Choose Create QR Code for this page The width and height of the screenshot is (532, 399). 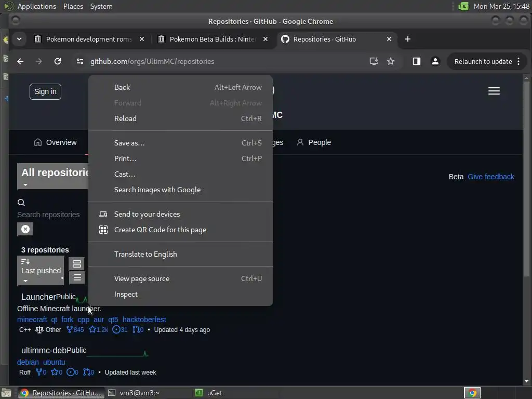coord(180,230)
